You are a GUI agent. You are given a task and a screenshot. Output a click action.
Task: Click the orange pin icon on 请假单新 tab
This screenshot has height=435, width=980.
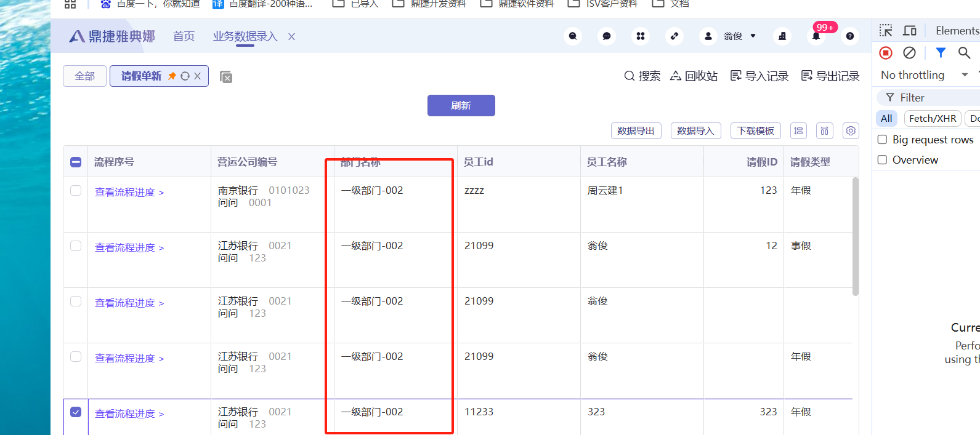click(x=172, y=76)
